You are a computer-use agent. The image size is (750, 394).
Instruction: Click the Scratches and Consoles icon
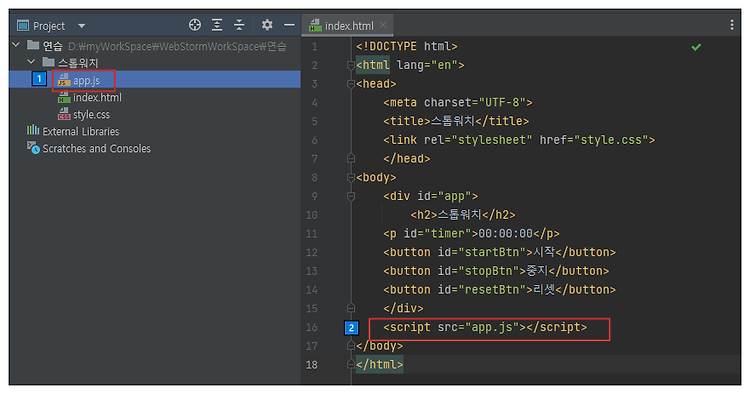coord(33,148)
